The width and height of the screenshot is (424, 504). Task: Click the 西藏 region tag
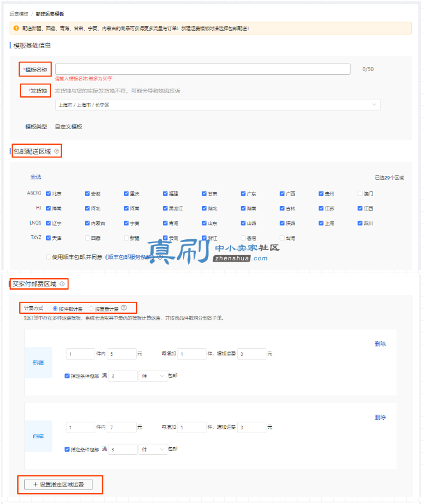point(38,436)
